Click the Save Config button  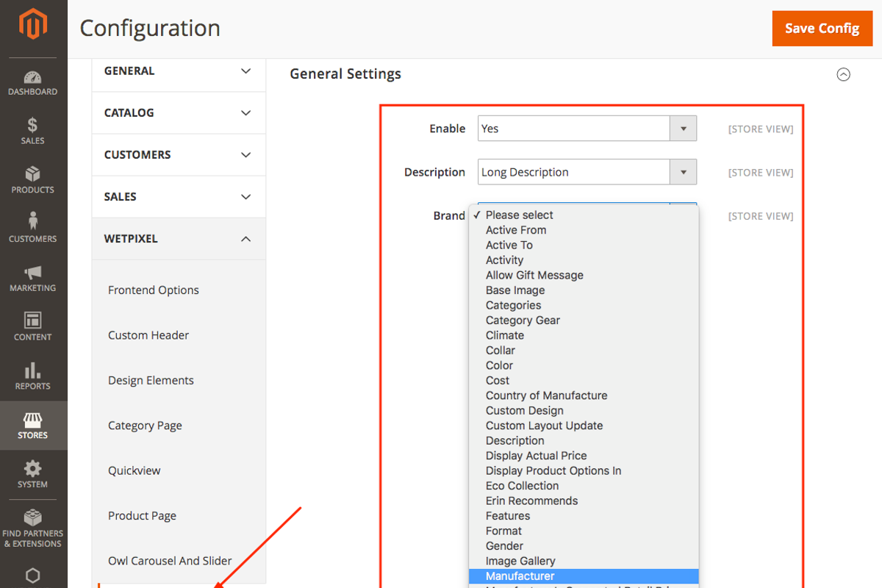coord(822,29)
